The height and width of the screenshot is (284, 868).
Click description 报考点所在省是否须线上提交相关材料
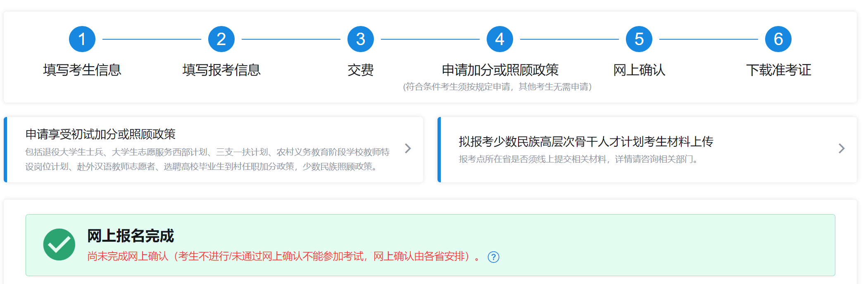[578, 159]
